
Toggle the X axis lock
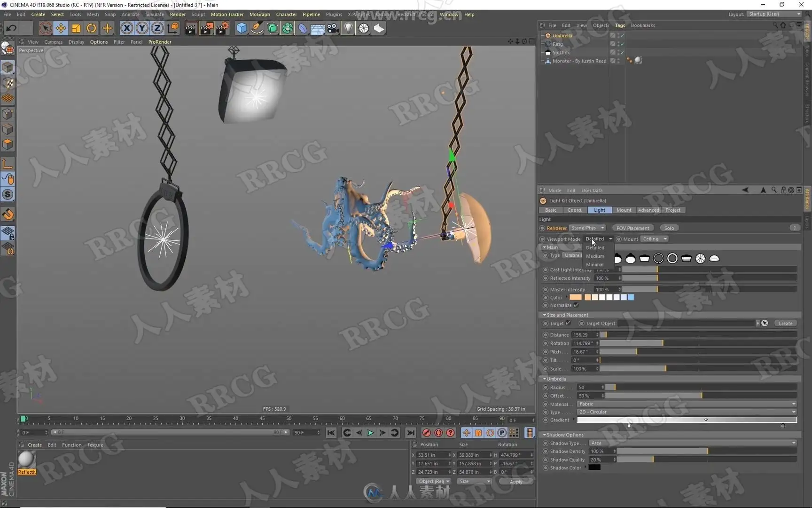pyautogui.click(x=126, y=28)
